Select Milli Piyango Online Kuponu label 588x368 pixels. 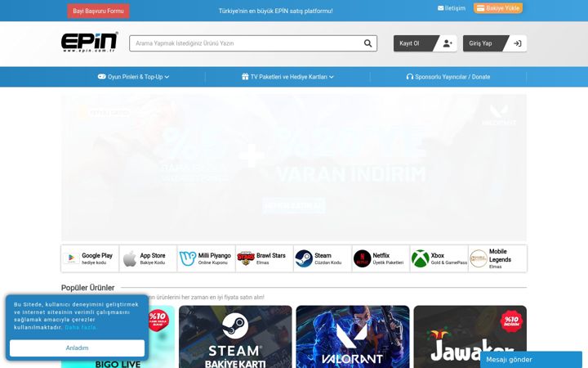click(x=215, y=258)
